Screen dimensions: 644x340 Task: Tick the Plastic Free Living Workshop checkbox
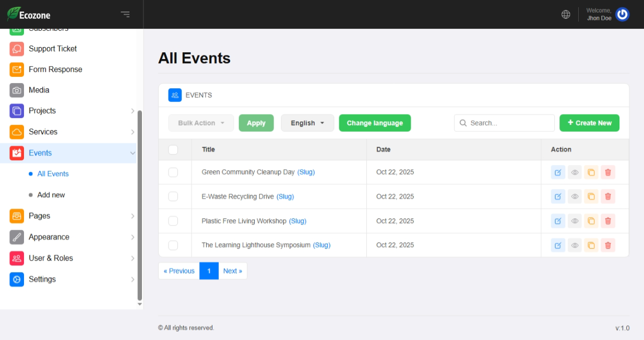[173, 221]
